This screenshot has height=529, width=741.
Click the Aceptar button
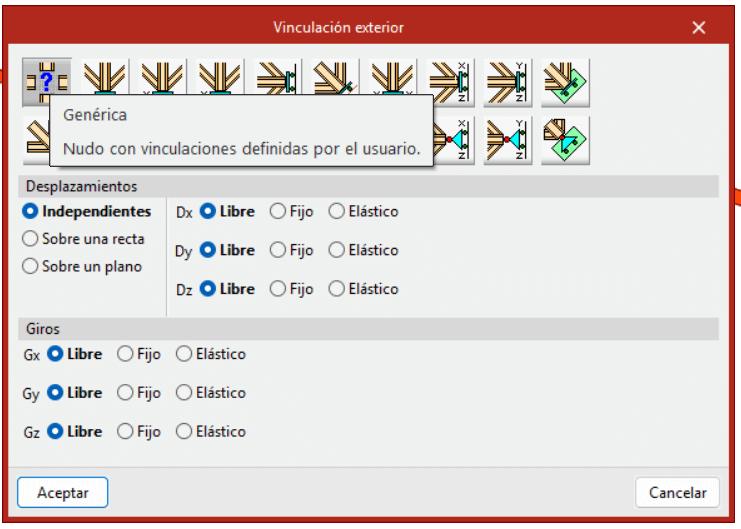click(x=63, y=492)
